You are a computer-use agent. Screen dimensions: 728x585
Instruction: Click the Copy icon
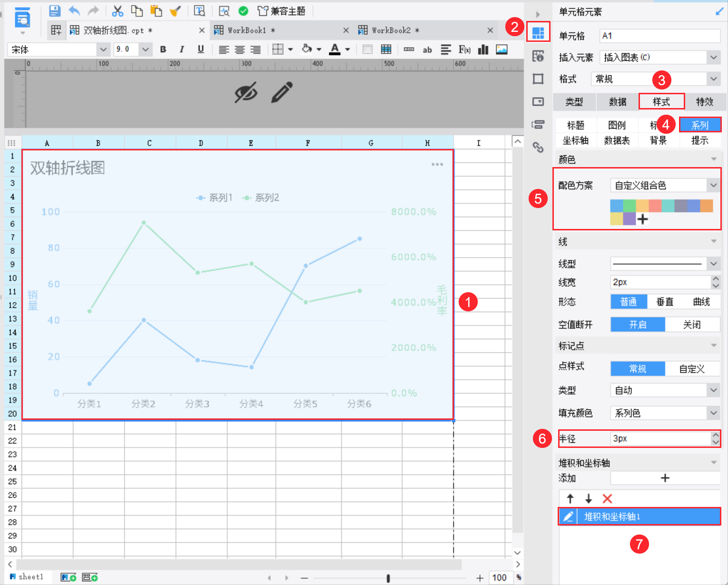(137, 11)
